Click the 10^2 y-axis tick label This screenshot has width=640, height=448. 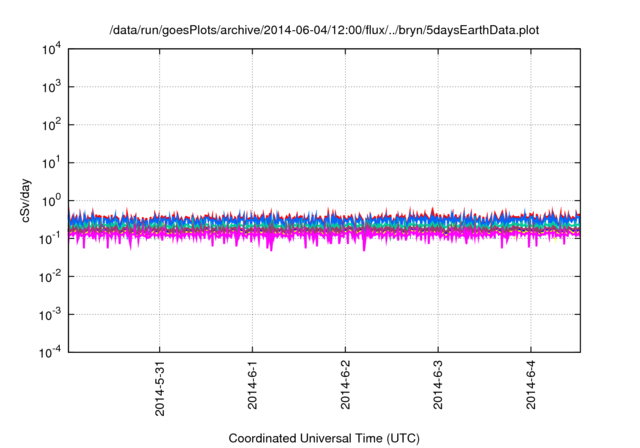51,125
